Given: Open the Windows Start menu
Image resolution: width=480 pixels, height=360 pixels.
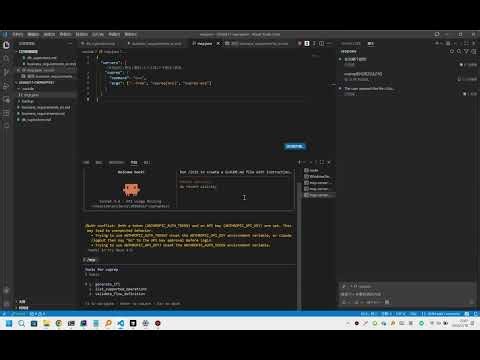Looking at the screenshot, I should tap(9, 323).
